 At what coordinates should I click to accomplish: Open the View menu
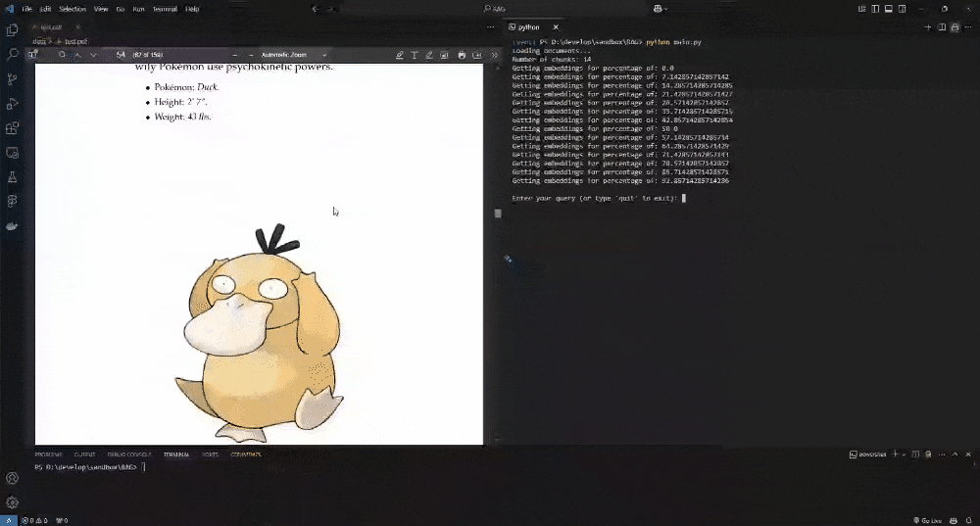pyautogui.click(x=101, y=9)
